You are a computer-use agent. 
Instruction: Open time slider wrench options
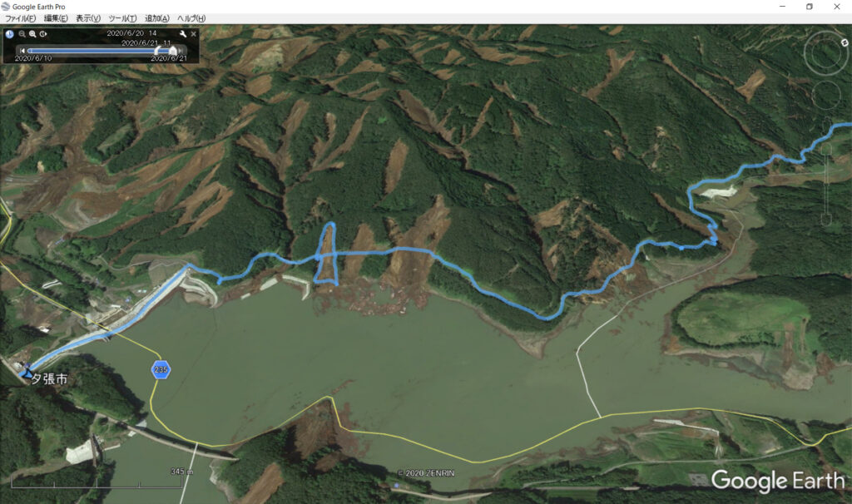point(182,33)
